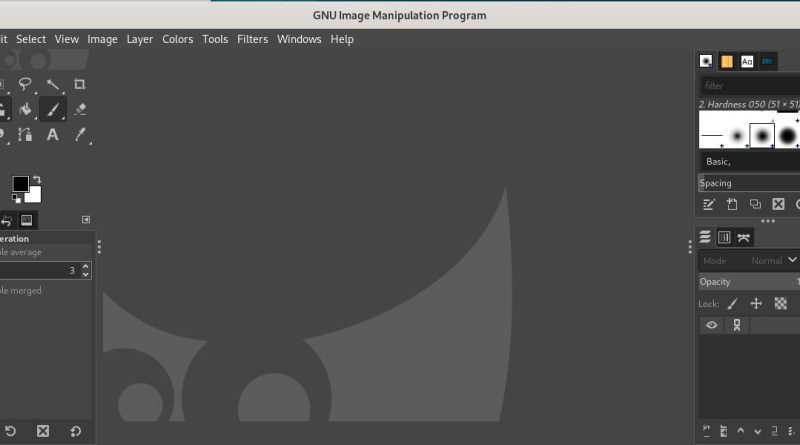Select the Hardness 050 brush thumbnail
The image size is (800, 445).
(x=762, y=136)
